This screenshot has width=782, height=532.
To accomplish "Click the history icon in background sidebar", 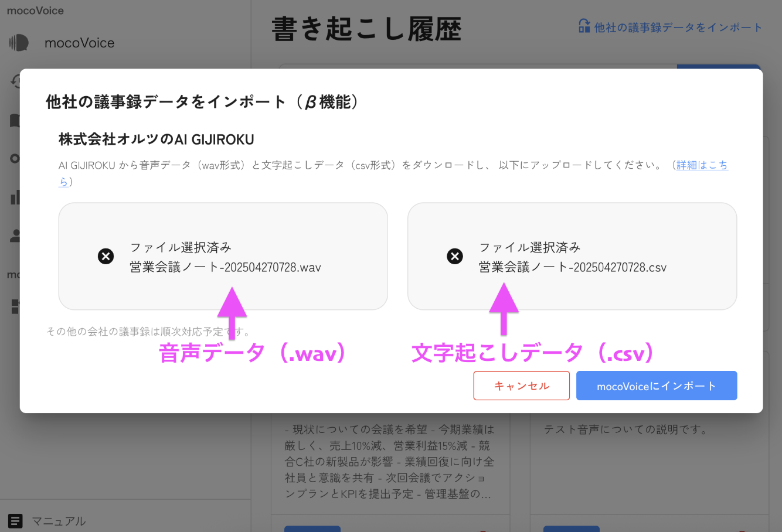I will 16,81.
